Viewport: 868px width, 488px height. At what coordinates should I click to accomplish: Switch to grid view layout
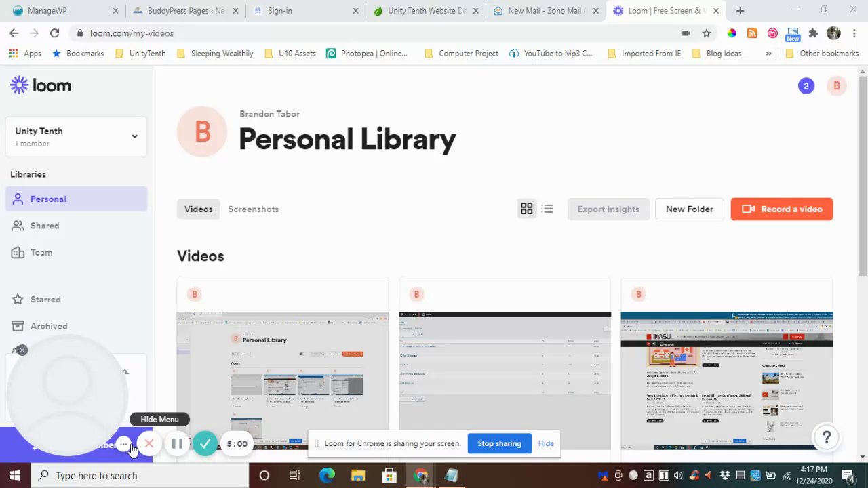click(x=526, y=209)
